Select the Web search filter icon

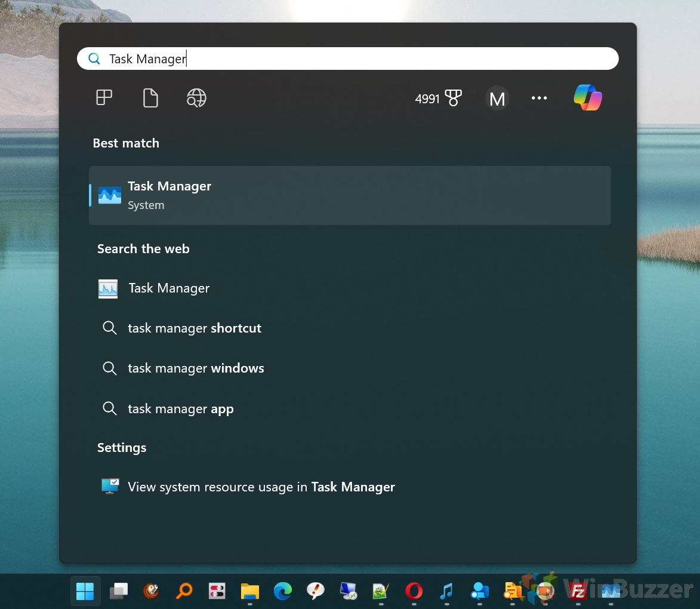(196, 97)
